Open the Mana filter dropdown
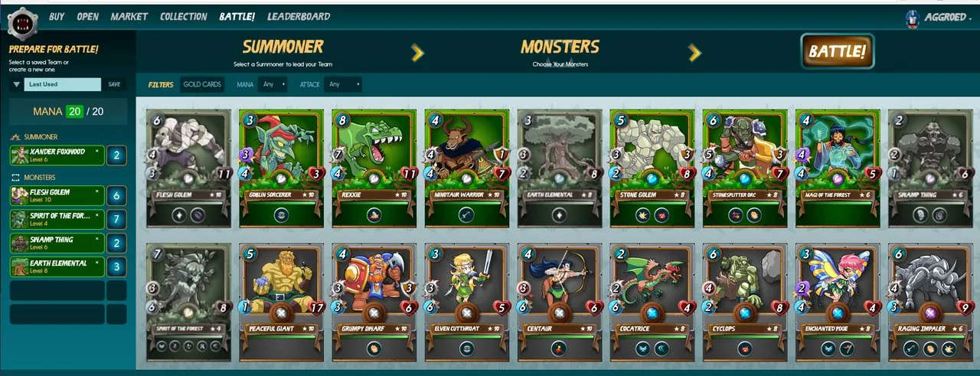Viewport: 980px width, 376px height. pyautogui.click(x=273, y=84)
